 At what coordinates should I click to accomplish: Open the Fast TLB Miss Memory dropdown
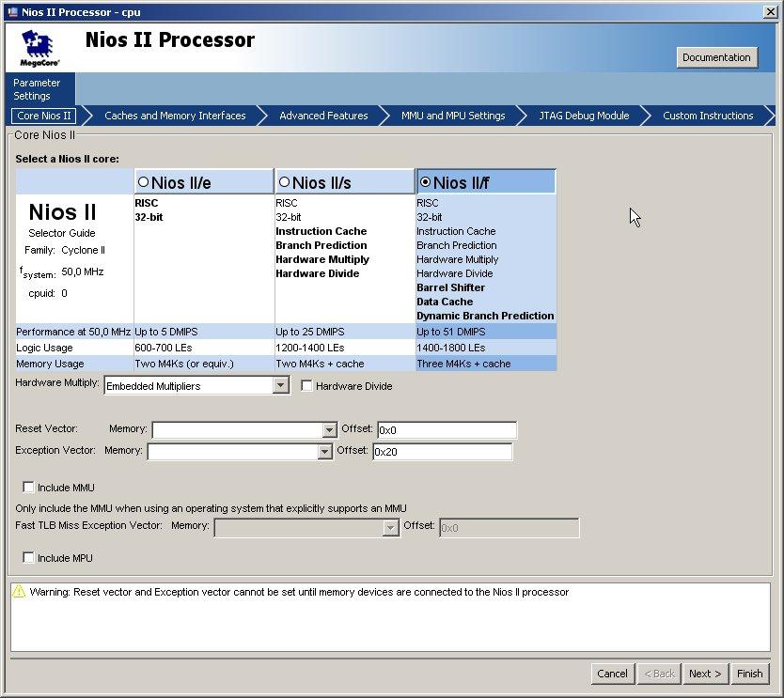coord(390,528)
